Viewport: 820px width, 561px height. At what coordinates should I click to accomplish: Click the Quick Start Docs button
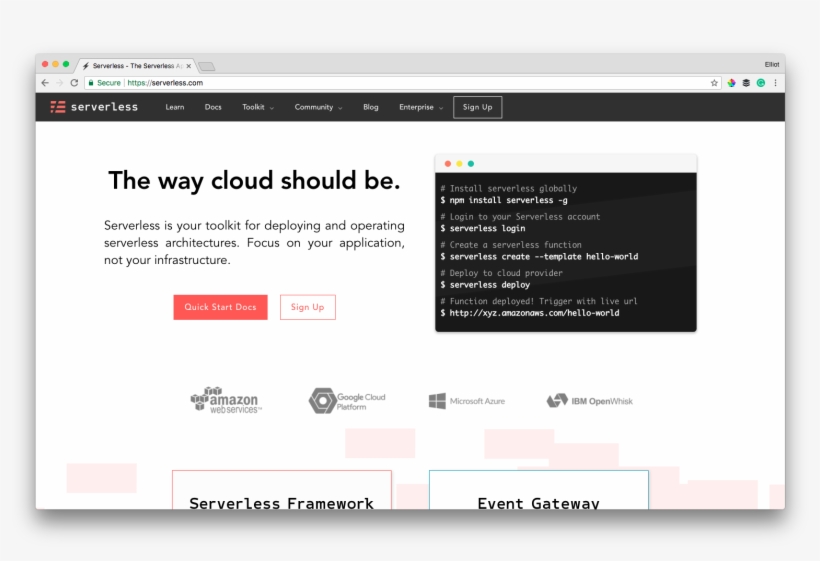click(x=220, y=307)
